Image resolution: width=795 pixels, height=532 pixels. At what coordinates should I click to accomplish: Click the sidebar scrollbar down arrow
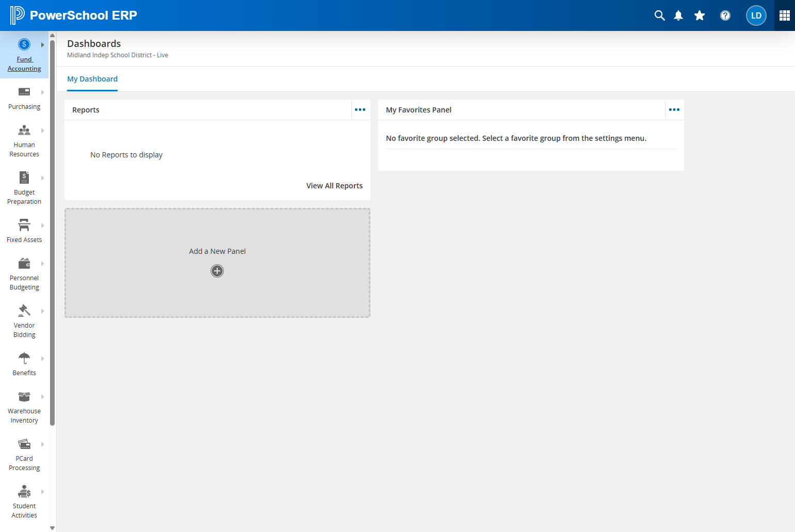(52, 528)
